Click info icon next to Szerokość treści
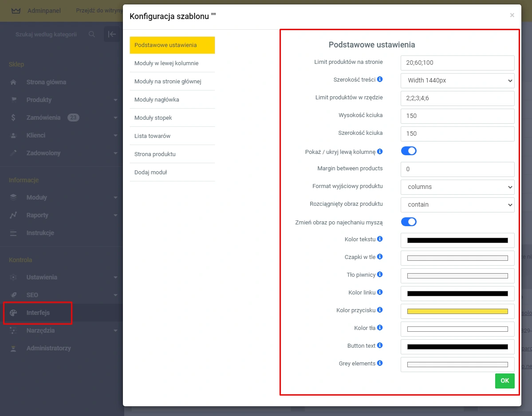This screenshot has width=532, height=416. point(380,80)
